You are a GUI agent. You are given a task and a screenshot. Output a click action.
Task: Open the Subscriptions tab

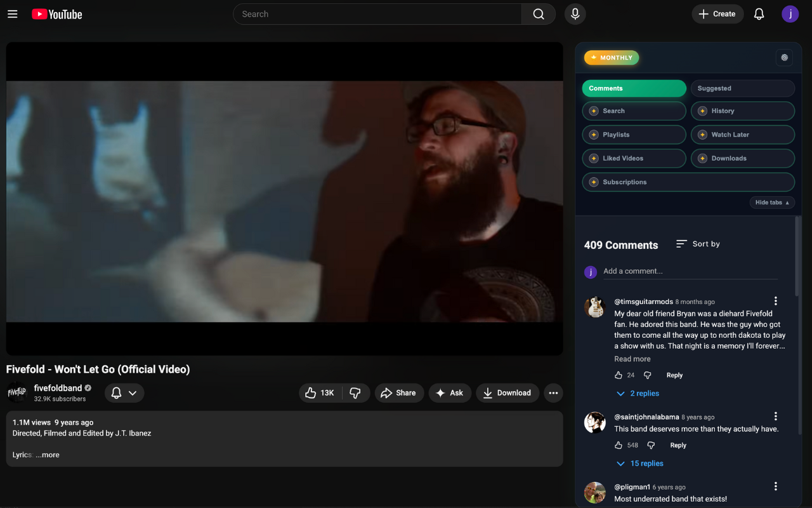pos(688,182)
